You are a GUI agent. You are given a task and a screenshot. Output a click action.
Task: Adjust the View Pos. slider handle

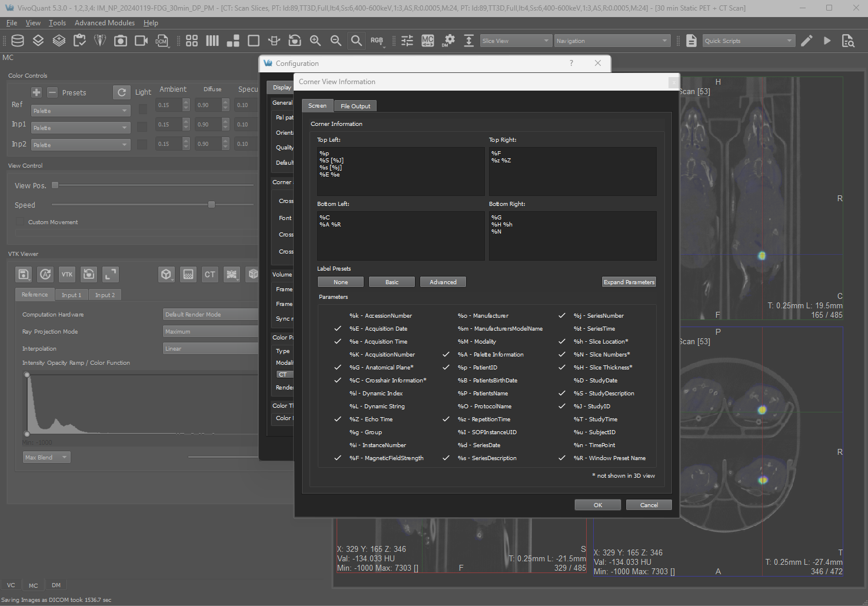55,185
